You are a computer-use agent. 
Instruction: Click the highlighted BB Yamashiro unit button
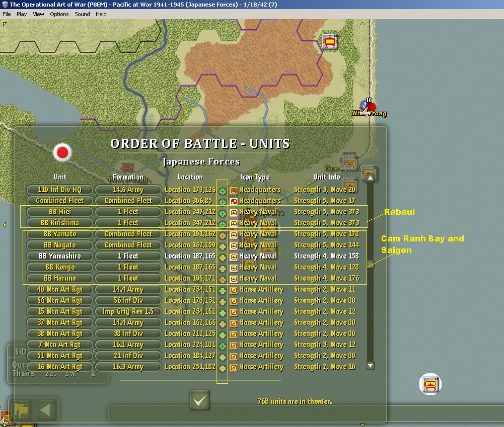pyautogui.click(x=60, y=256)
